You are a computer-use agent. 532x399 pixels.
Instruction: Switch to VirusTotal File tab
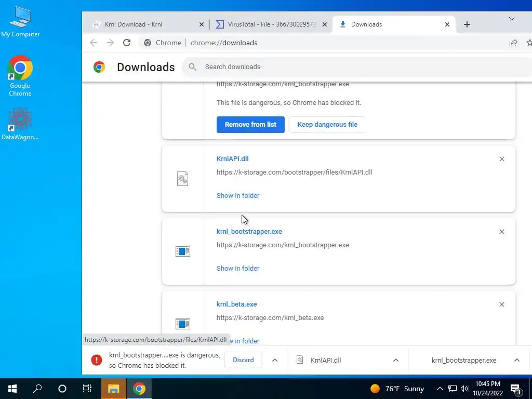coord(271,24)
